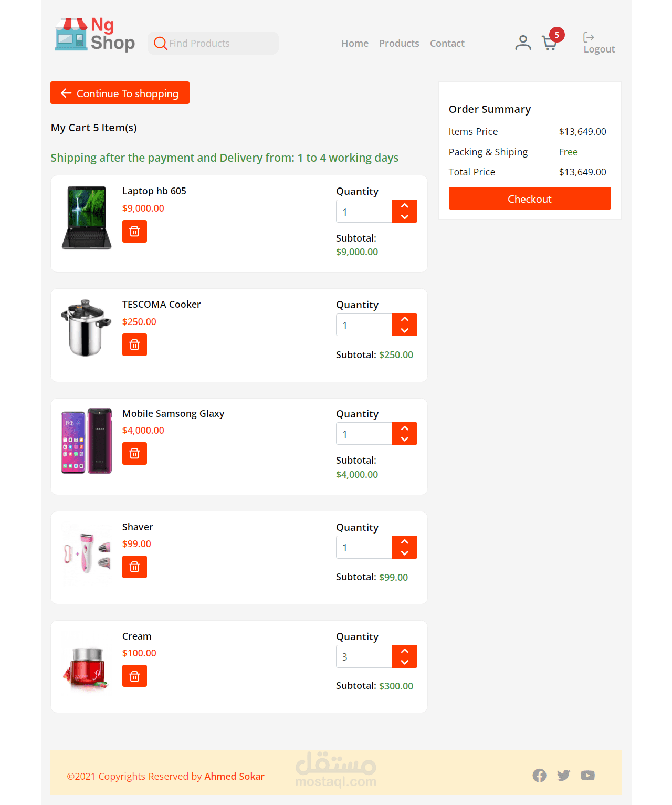672x805 pixels.
Task: Decrease the Cream quantity with down arrow
Action: [x=405, y=663]
